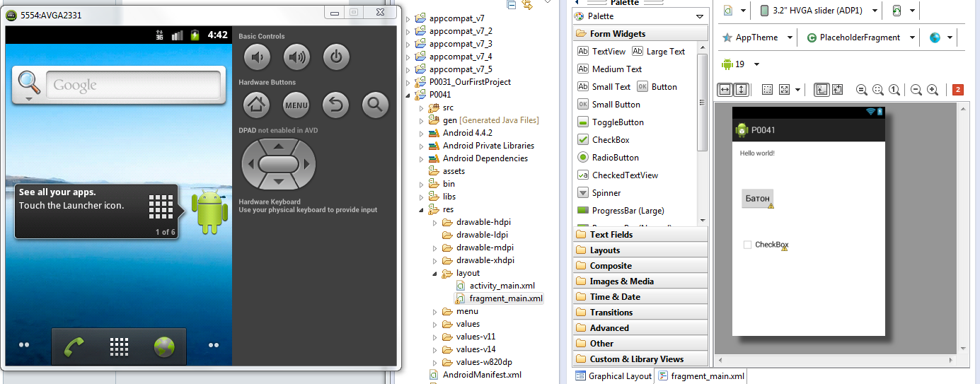The width and height of the screenshot is (980, 384).
Task: Select fragment_main.xml in project tree
Action: coord(499,298)
